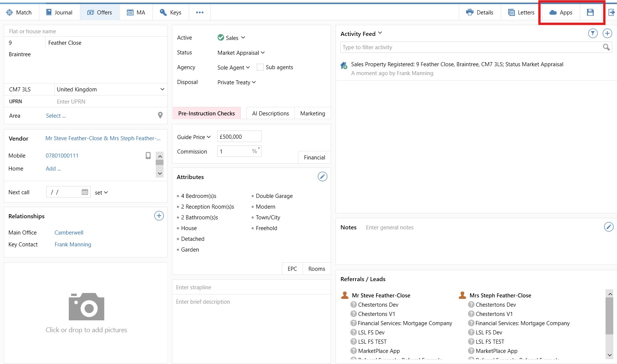Open the Apps menu
Image resolution: width=617 pixels, height=364 pixels.
point(560,13)
